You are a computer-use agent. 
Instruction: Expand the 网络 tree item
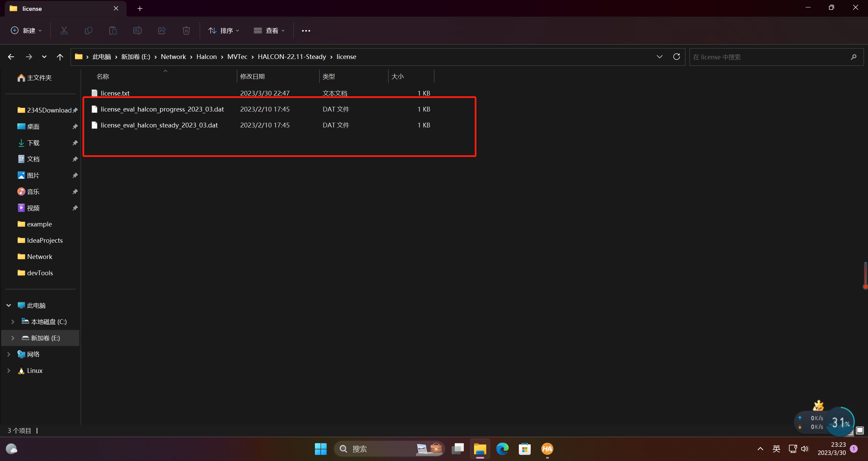(8, 354)
